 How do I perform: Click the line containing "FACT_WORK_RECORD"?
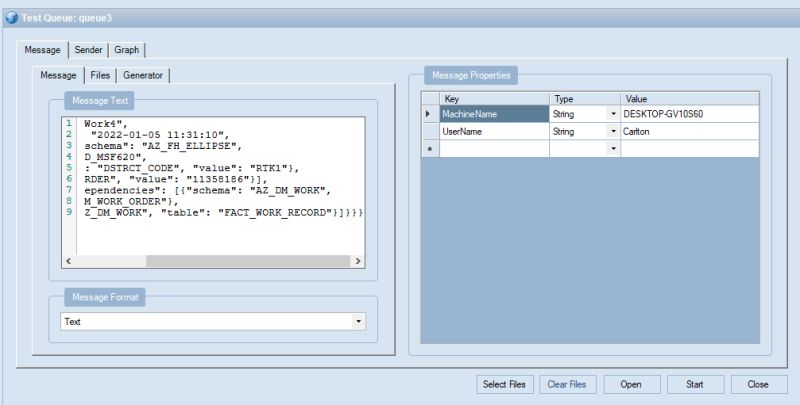click(x=223, y=213)
